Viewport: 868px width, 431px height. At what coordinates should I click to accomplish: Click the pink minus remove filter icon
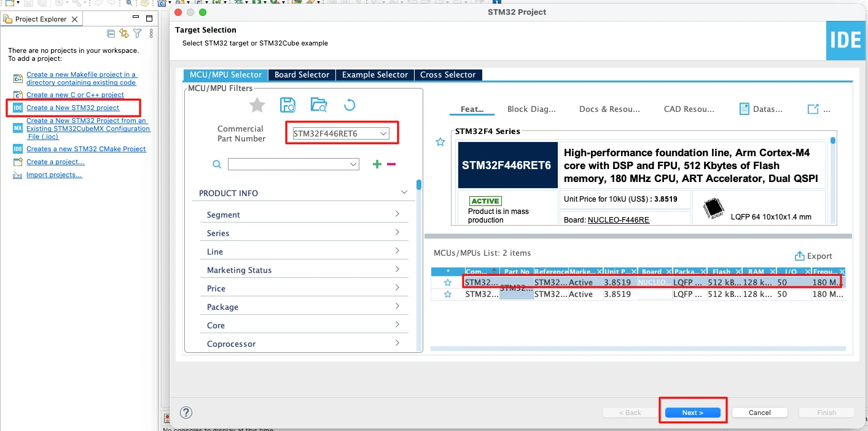[391, 164]
